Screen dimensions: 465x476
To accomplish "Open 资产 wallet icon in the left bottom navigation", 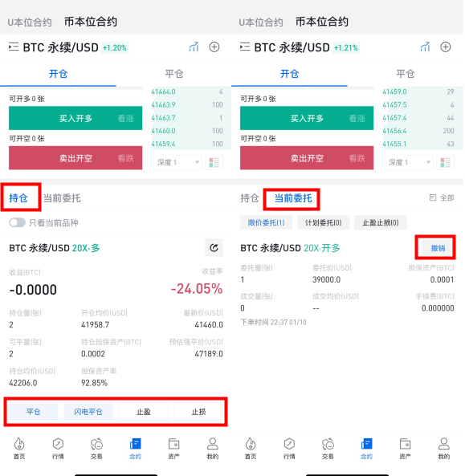I will point(173,449).
